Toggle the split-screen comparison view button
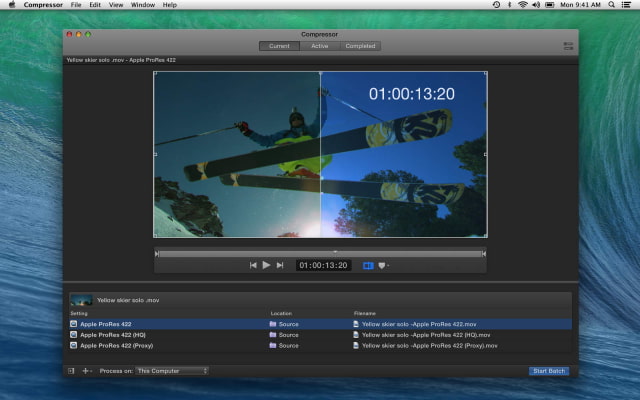The image size is (640, 400). (367, 265)
